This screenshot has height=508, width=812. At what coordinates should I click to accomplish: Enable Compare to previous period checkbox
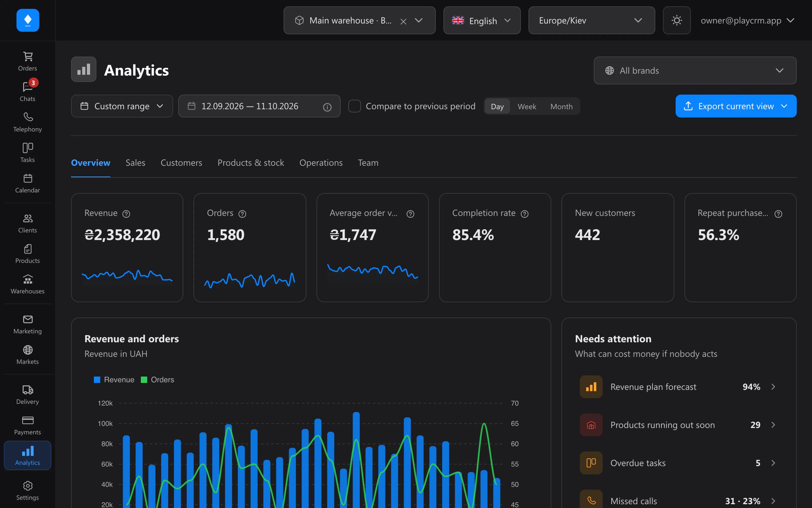[354, 106]
